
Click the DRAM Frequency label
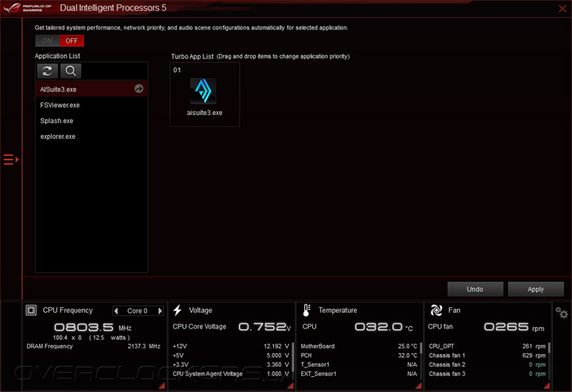point(49,346)
